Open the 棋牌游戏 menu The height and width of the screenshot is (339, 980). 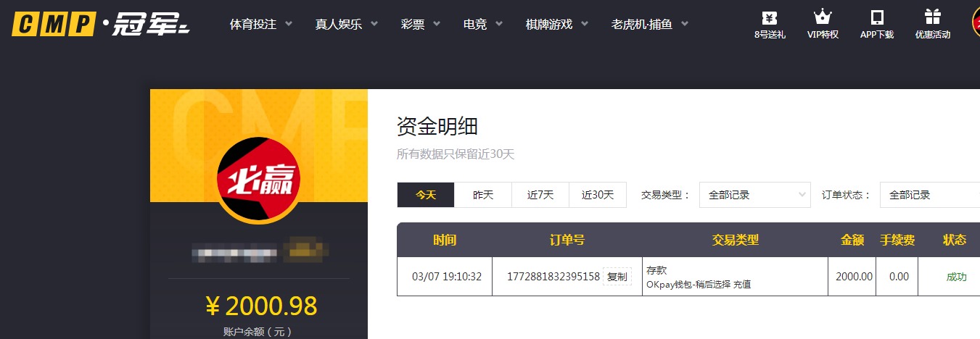coord(556,24)
